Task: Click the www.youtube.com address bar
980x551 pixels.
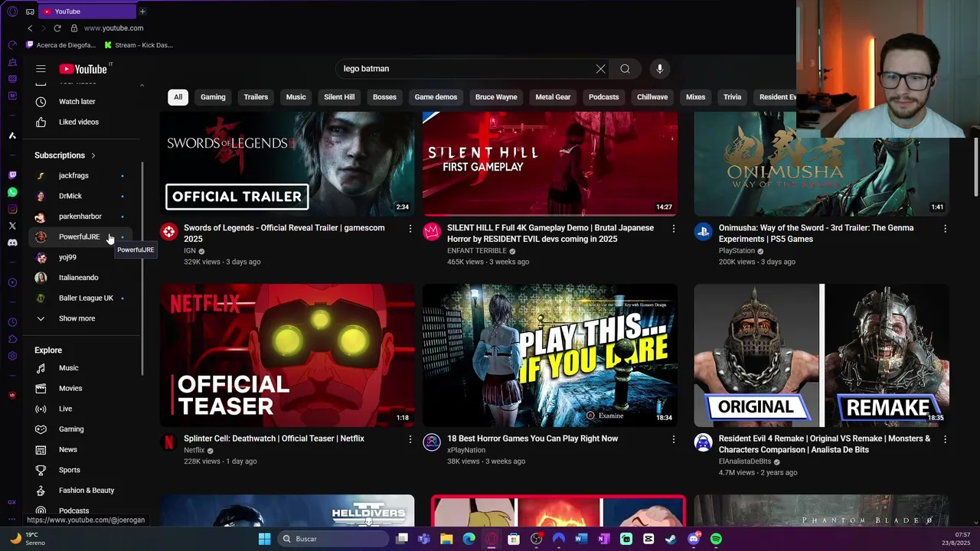Action: click(x=113, y=28)
